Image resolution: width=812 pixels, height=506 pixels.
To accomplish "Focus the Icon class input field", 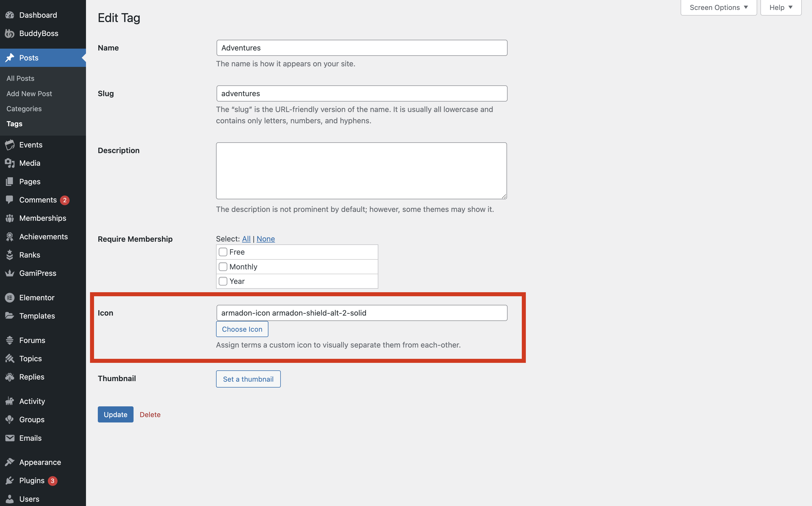I will 362,313.
